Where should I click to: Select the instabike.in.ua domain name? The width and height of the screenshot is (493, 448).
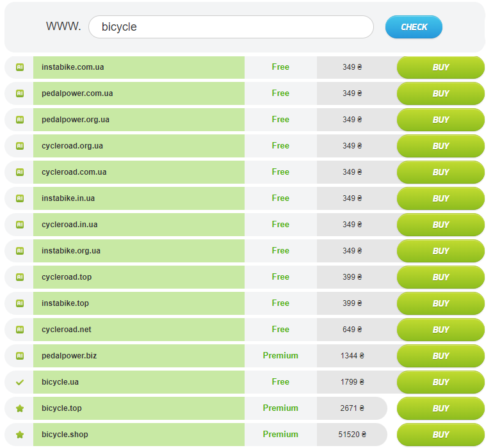[68, 198]
